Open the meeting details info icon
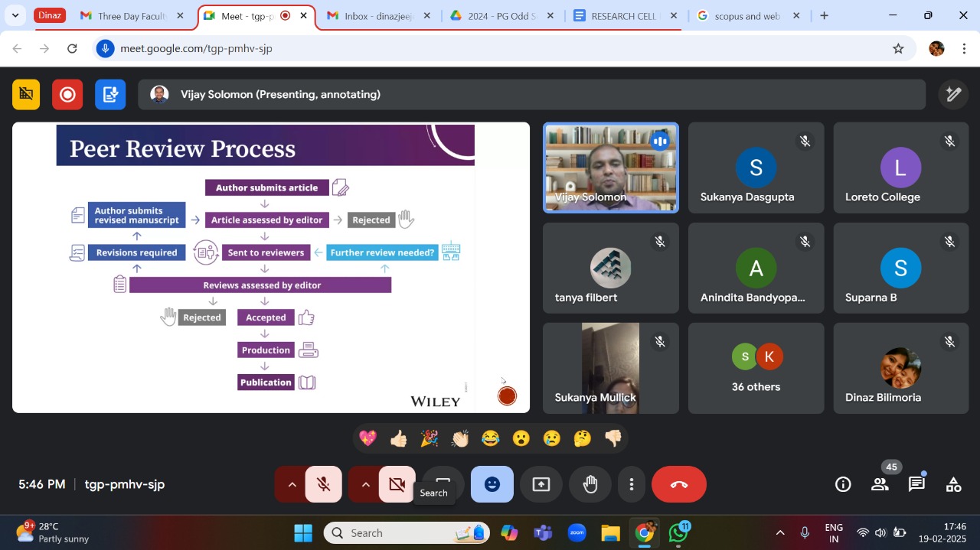Screen dimensions: 980x550 coord(843,484)
